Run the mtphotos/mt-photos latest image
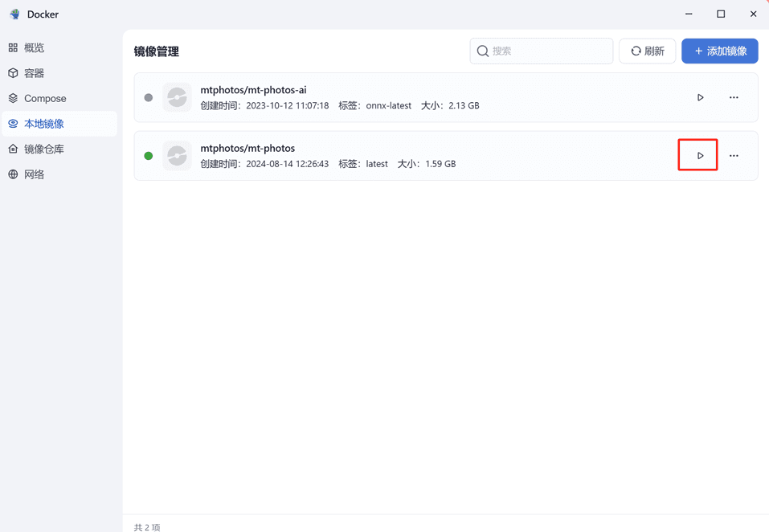The image size is (769, 532). (x=701, y=155)
